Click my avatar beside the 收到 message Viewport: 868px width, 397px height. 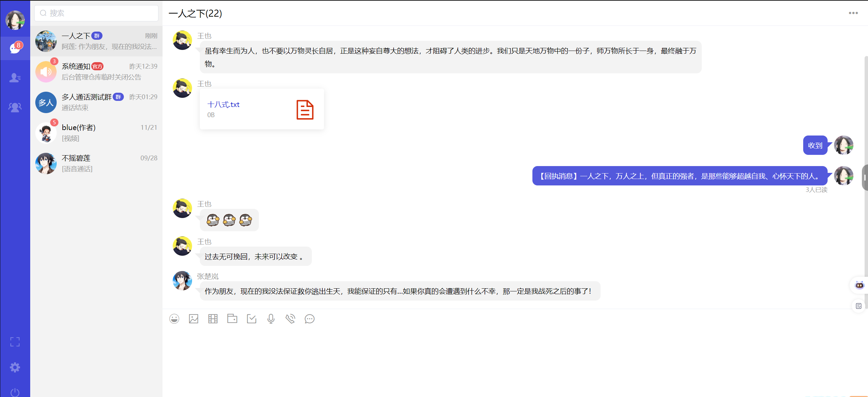click(x=844, y=145)
